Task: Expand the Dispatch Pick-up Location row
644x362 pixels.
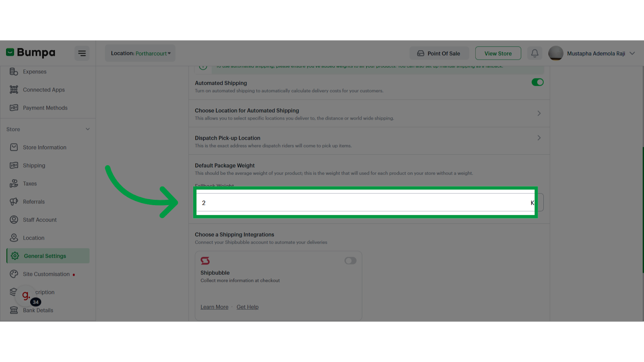Action: pos(369,141)
